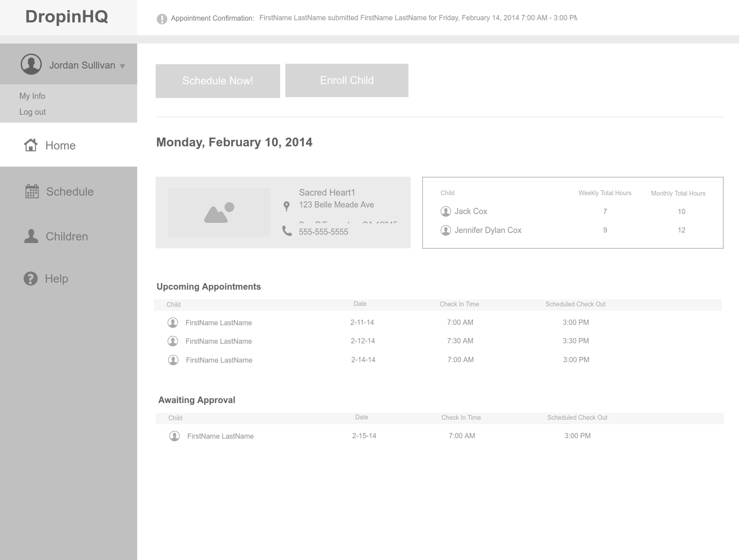740x560 pixels.
Task: Select child Jennifer Dylan Cox
Action: [488, 230]
